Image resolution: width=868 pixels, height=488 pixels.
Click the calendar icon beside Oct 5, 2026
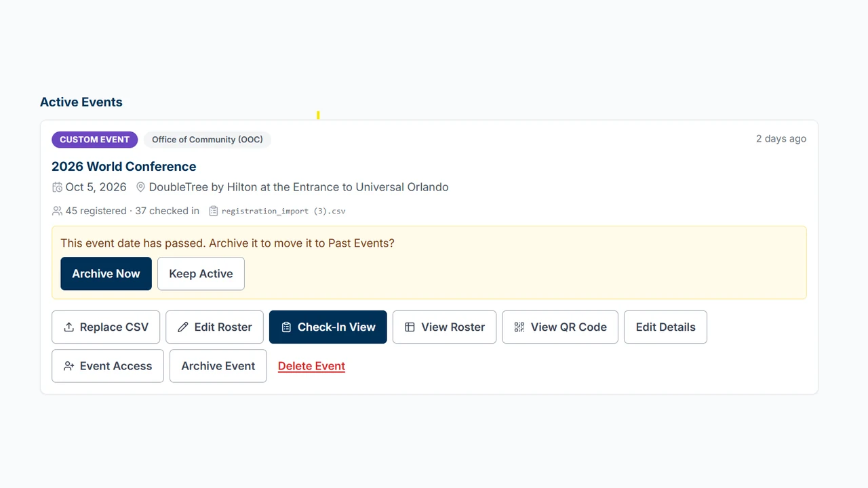(x=57, y=187)
